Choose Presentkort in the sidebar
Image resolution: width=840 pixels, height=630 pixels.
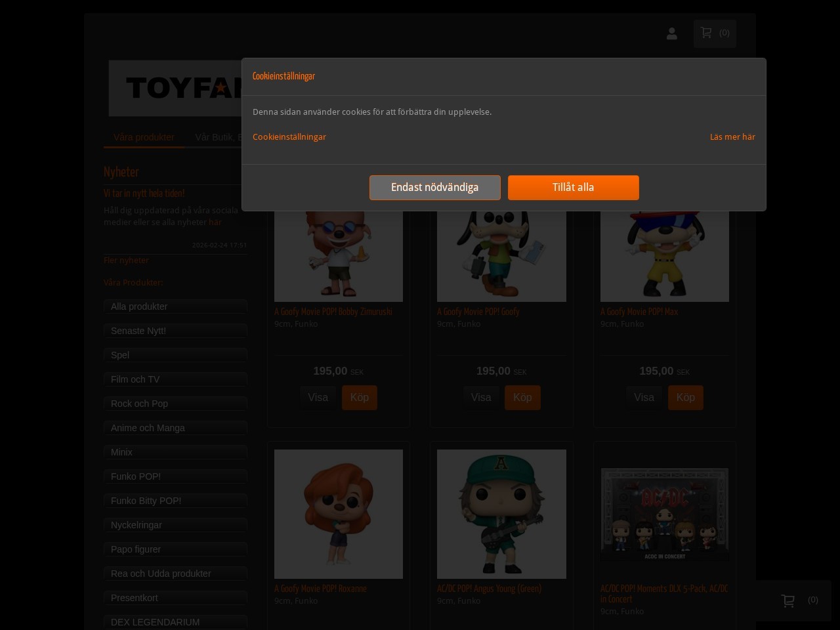[175, 598]
